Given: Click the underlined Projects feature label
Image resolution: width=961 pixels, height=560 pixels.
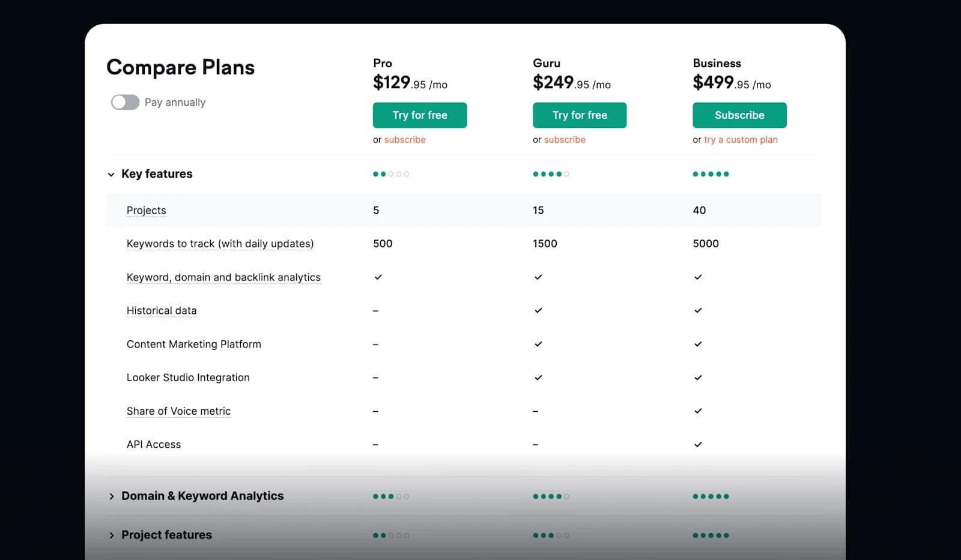Looking at the screenshot, I should (146, 210).
